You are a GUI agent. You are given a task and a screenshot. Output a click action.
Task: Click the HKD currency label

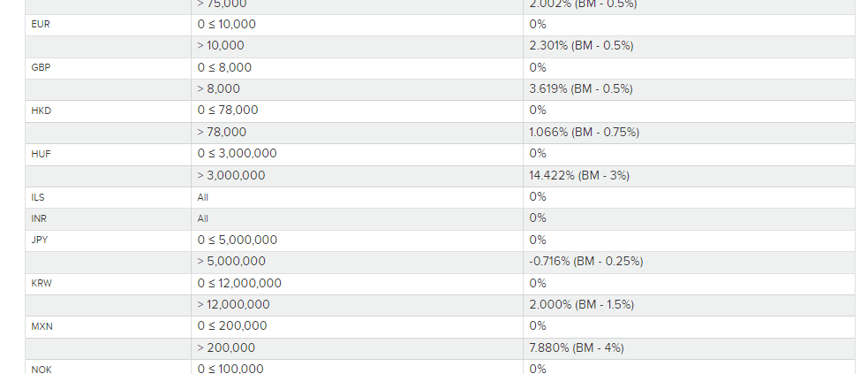pos(41,111)
